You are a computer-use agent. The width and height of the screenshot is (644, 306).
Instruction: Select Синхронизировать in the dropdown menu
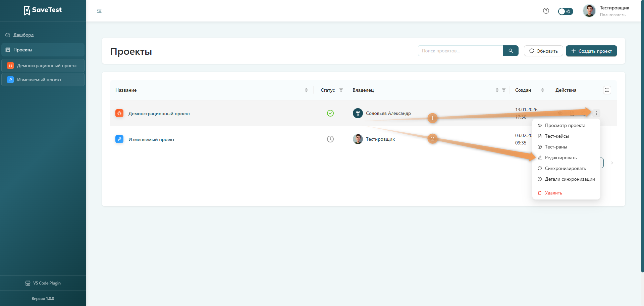pos(565,168)
